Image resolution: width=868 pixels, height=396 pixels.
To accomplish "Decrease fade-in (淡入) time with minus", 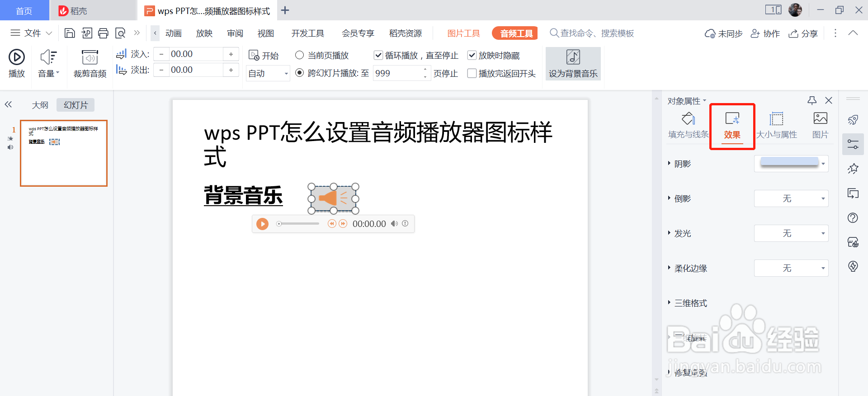I will coord(161,54).
